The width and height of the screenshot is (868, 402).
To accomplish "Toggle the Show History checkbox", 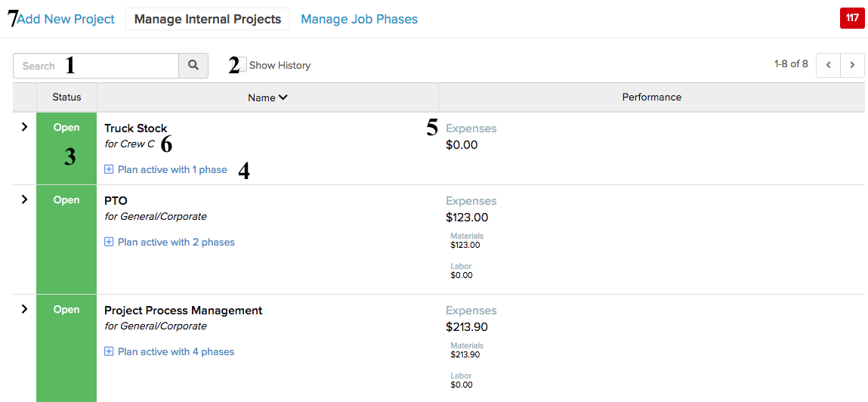I will [242, 65].
